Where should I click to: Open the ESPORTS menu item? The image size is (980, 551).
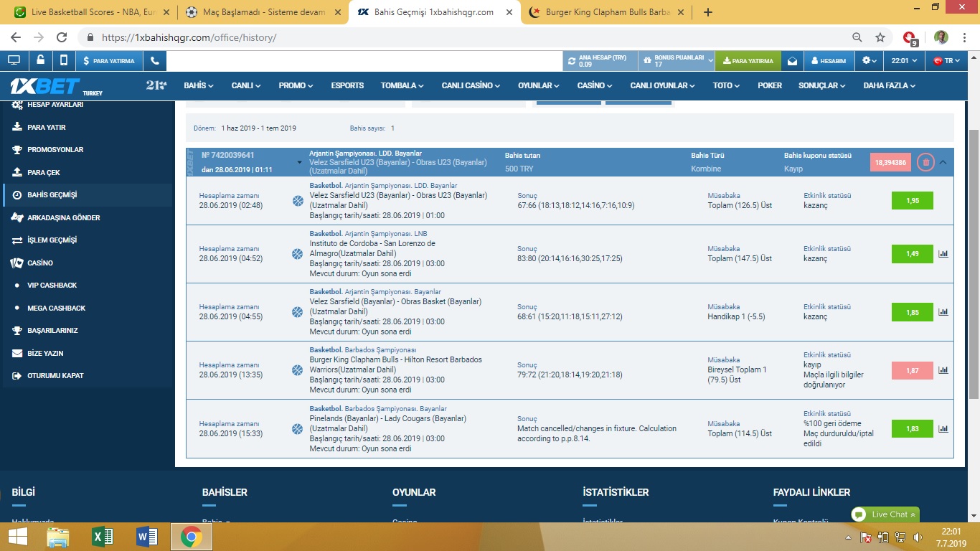point(347,85)
